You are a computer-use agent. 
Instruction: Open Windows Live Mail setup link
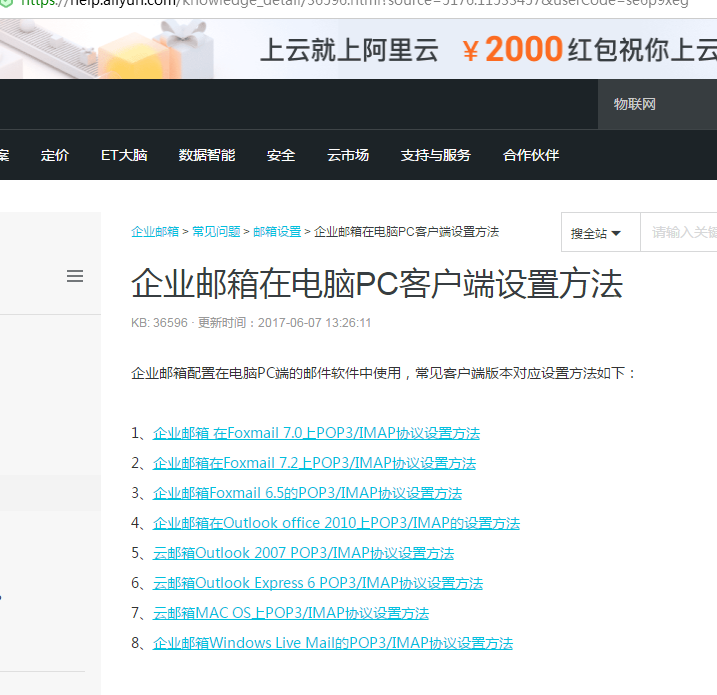coord(333,643)
